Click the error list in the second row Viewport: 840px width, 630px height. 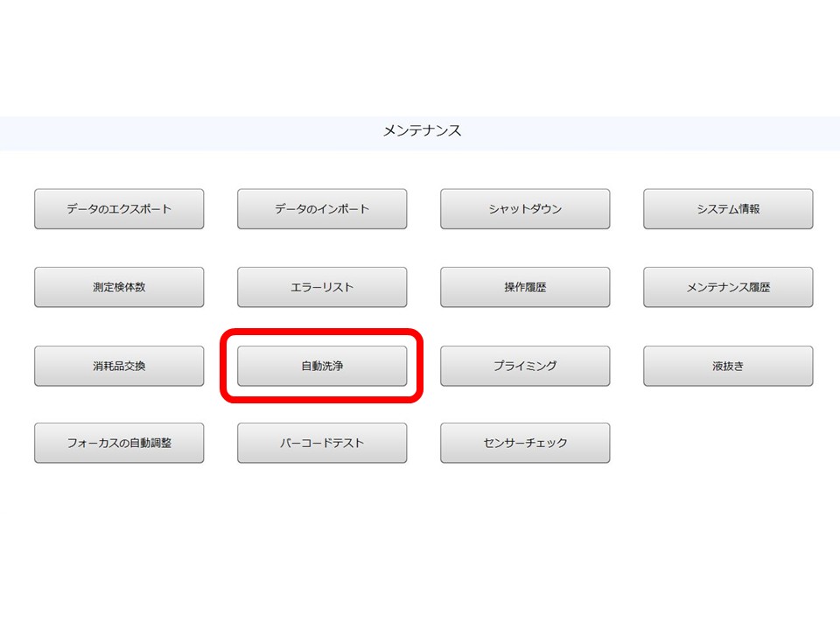click(x=321, y=286)
